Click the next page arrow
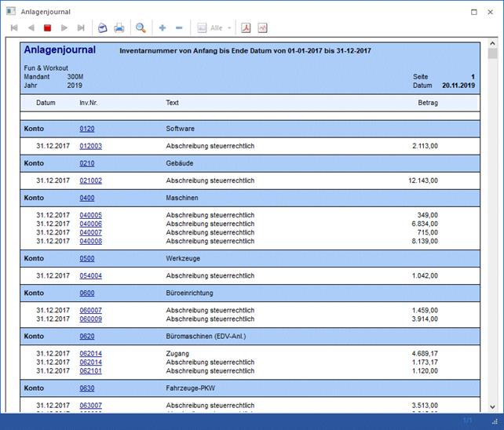This screenshot has width=504, height=430. 64,28
